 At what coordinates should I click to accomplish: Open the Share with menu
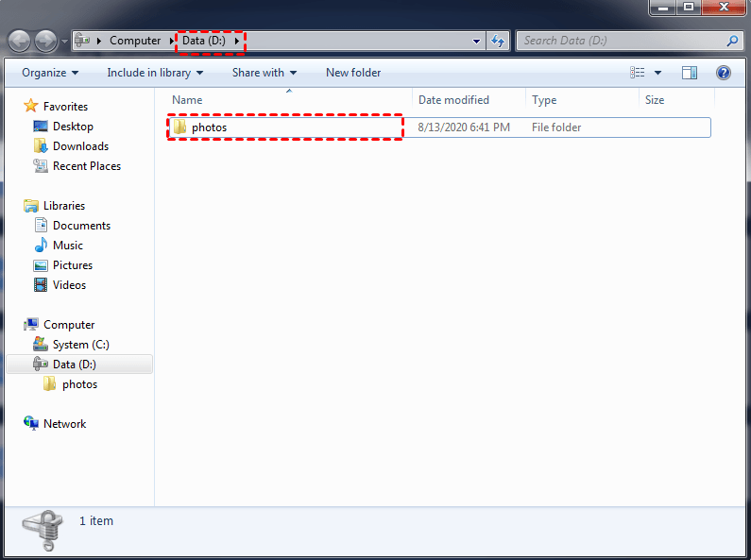265,73
